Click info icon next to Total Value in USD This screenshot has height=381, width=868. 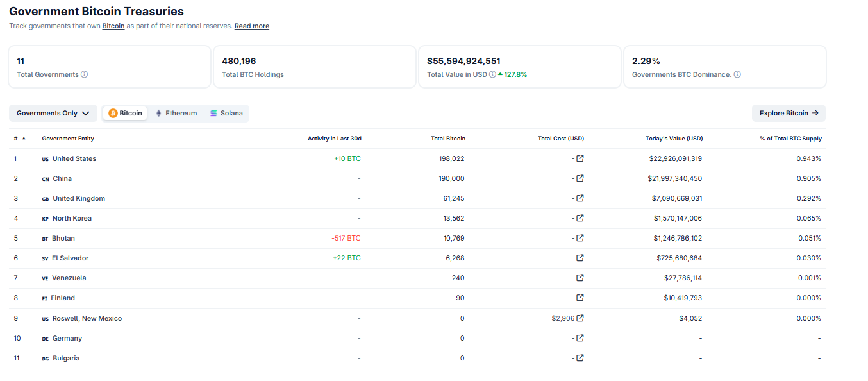(492, 74)
